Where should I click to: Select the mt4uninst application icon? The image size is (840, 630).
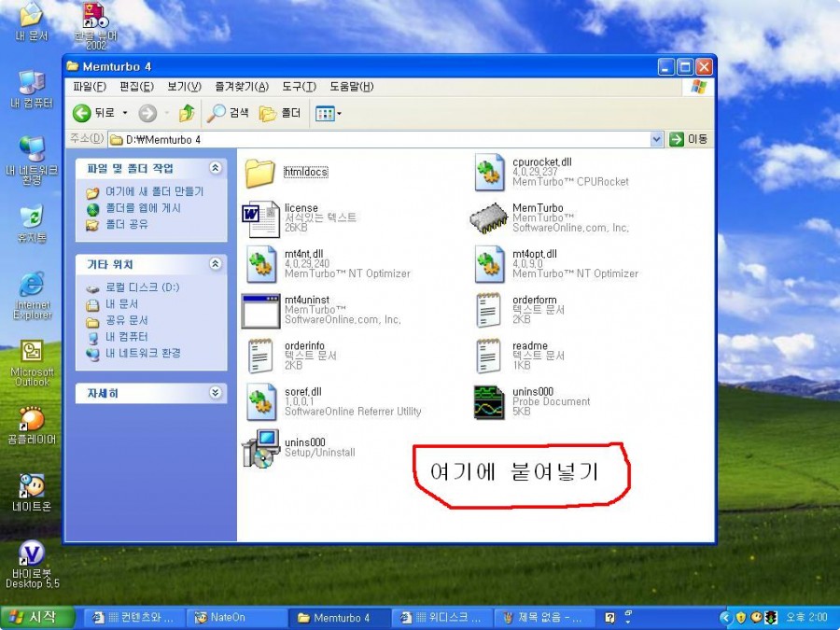(260, 311)
